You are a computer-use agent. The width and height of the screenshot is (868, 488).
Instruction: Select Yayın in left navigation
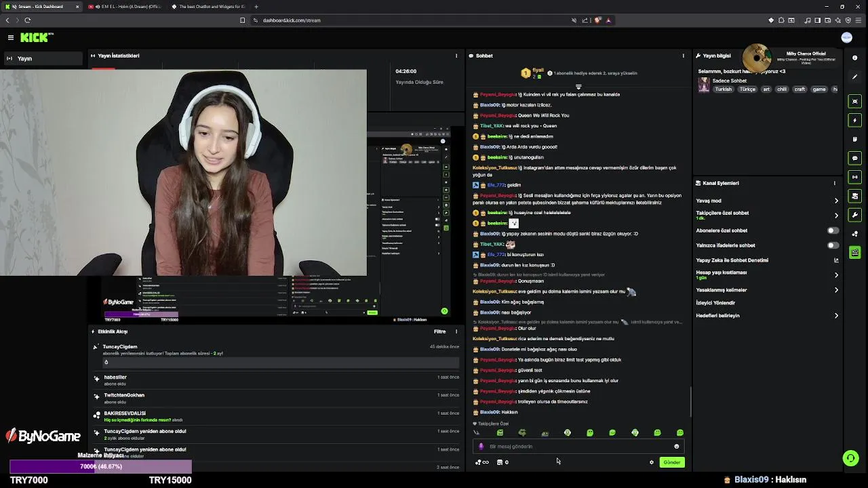tap(43, 58)
